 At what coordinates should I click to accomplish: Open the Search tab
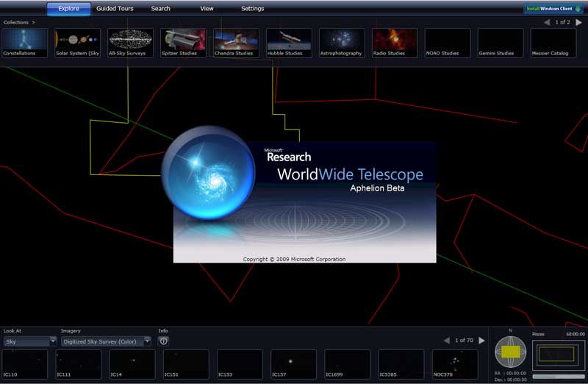click(x=160, y=9)
